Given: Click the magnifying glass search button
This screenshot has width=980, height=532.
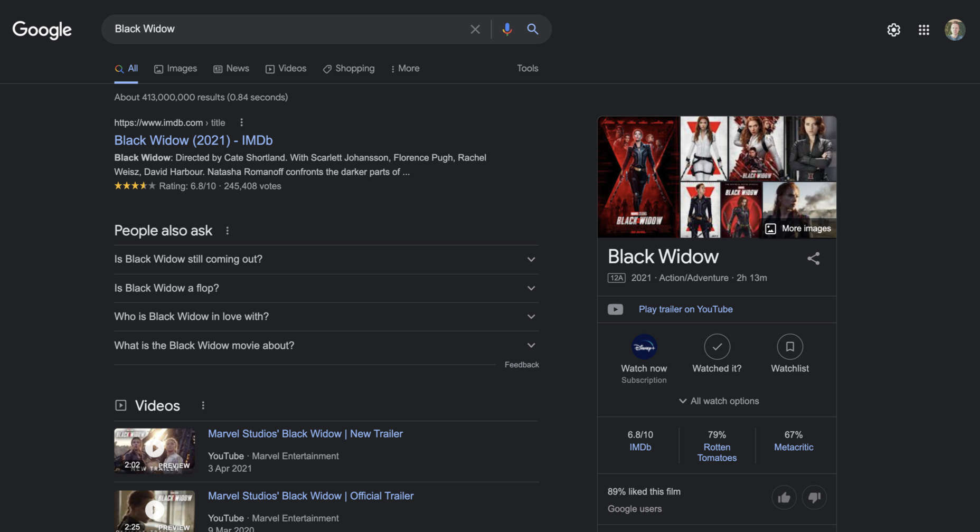Looking at the screenshot, I should click(x=533, y=29).
